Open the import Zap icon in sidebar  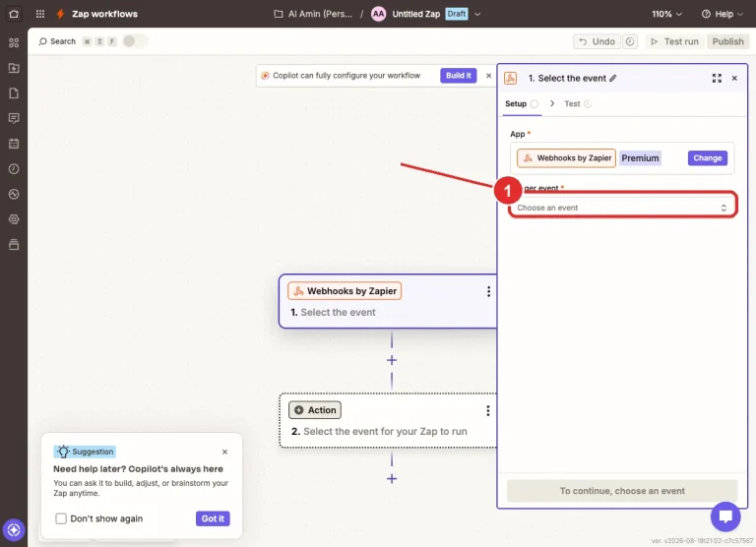coord(14,68)
